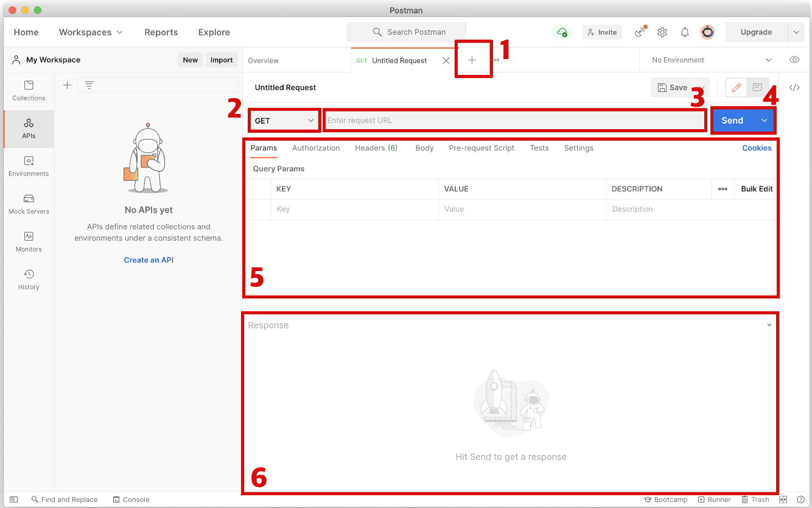The image size is (812, 508).
Task: Click the Enter request URL field
Action: pos(514,121)
